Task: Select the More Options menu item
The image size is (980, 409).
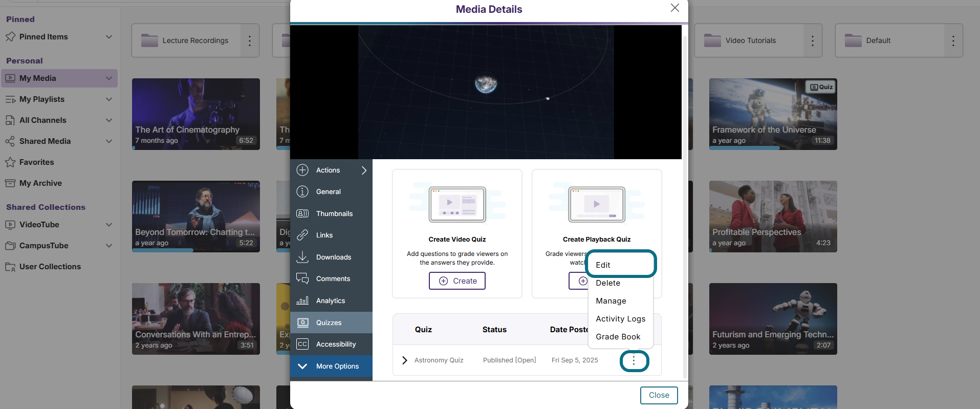Action: (331, 366)
